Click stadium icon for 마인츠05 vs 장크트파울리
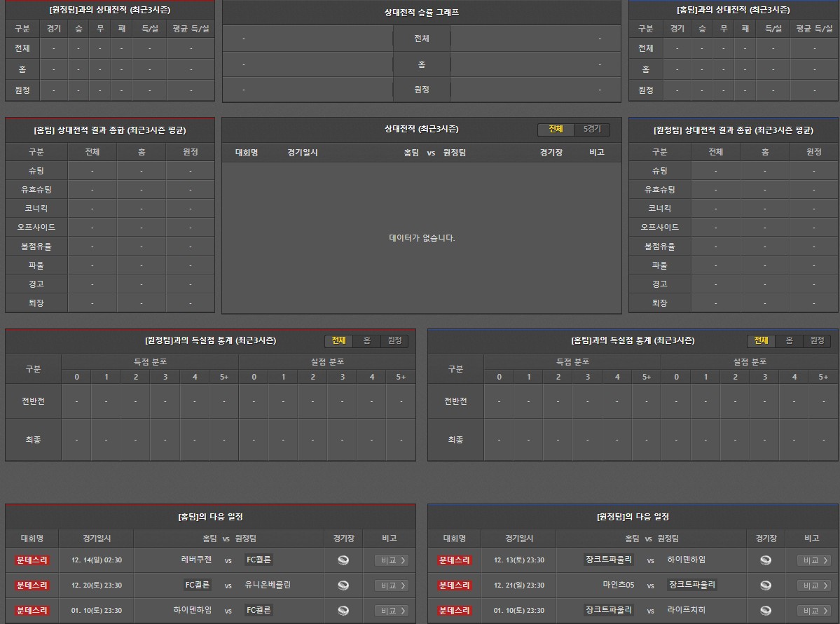 tap(766, 585)
